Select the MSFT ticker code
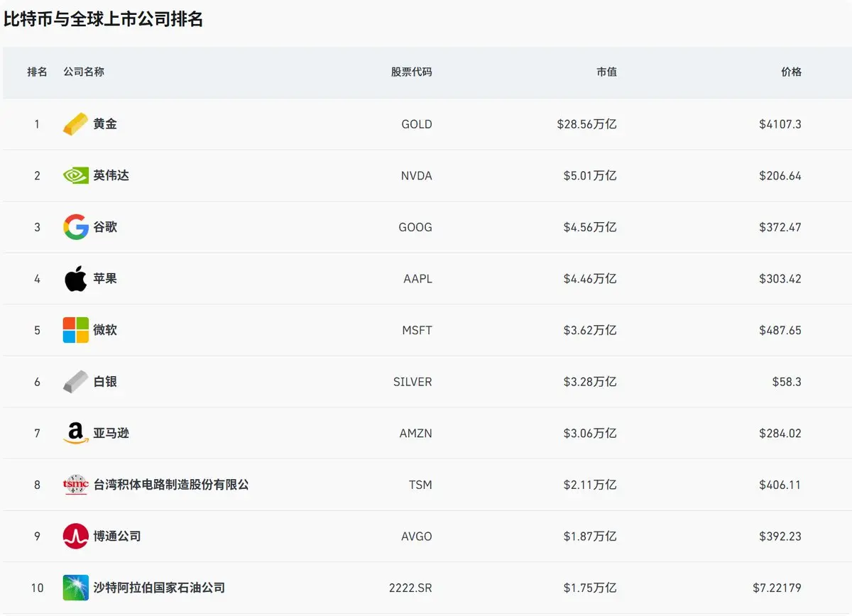The width and height of the screenshot is (852, 616). point(417,330)
